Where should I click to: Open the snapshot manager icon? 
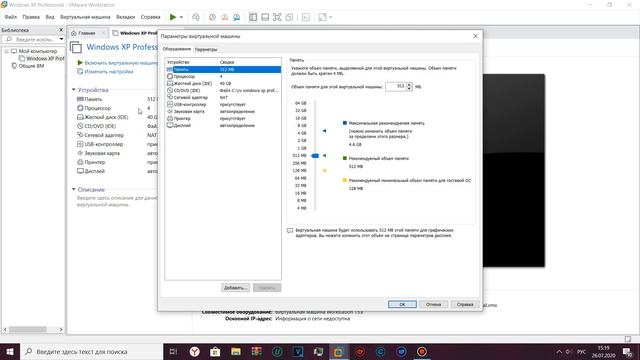tap(237, 17)
